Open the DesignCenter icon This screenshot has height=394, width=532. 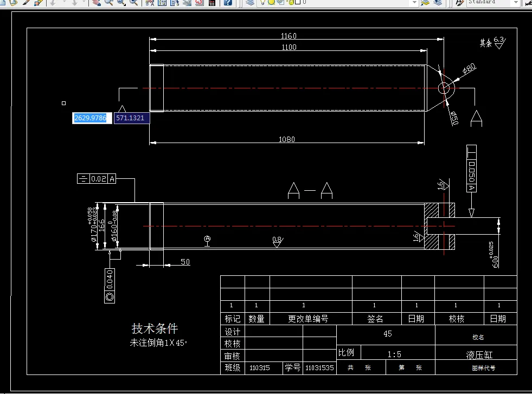[162, 2]
